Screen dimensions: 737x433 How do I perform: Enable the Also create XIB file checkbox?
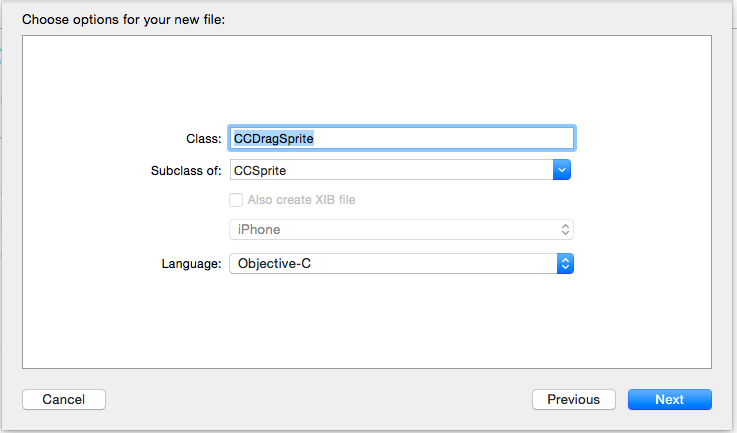236,200
